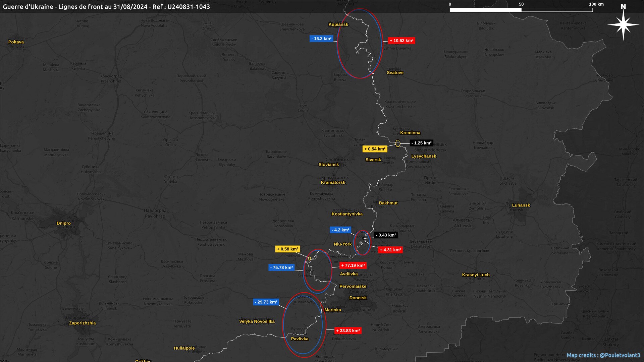Click the Bakhmut city label

(388, 203)
